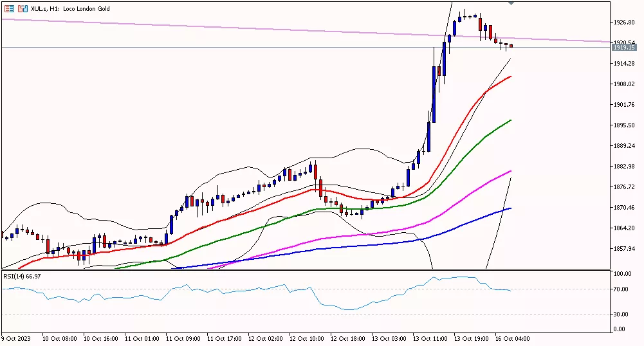Click the RSI 30.00 level label

620,314
